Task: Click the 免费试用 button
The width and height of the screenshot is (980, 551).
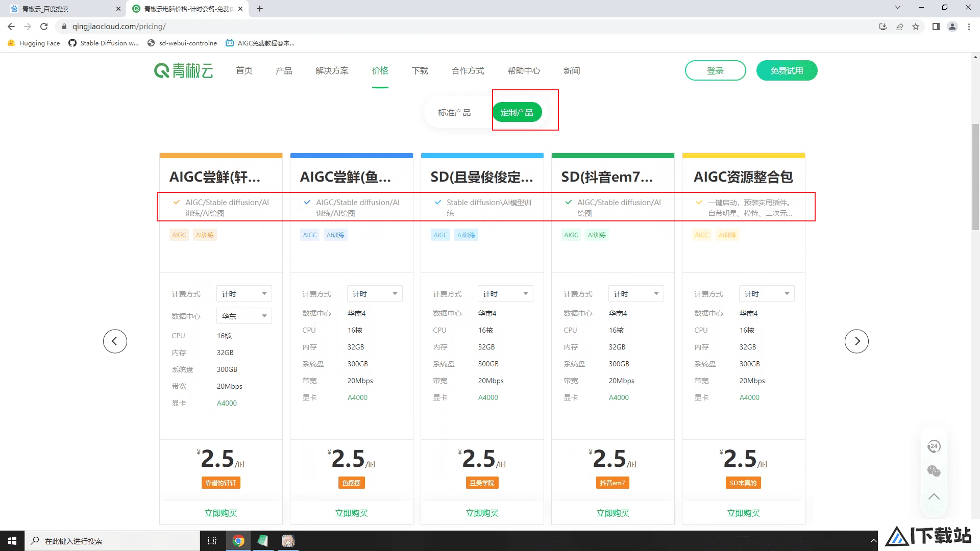Action: pos(787,70)
